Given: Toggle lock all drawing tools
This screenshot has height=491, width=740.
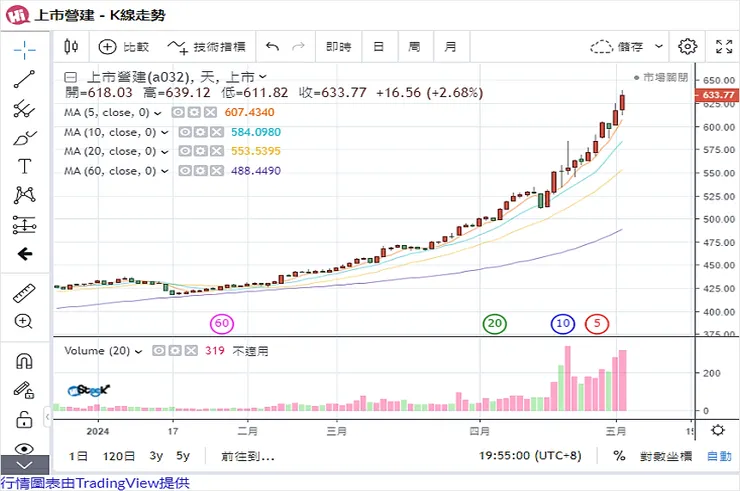Looking at the screenshot, I should tap(24, 420).
